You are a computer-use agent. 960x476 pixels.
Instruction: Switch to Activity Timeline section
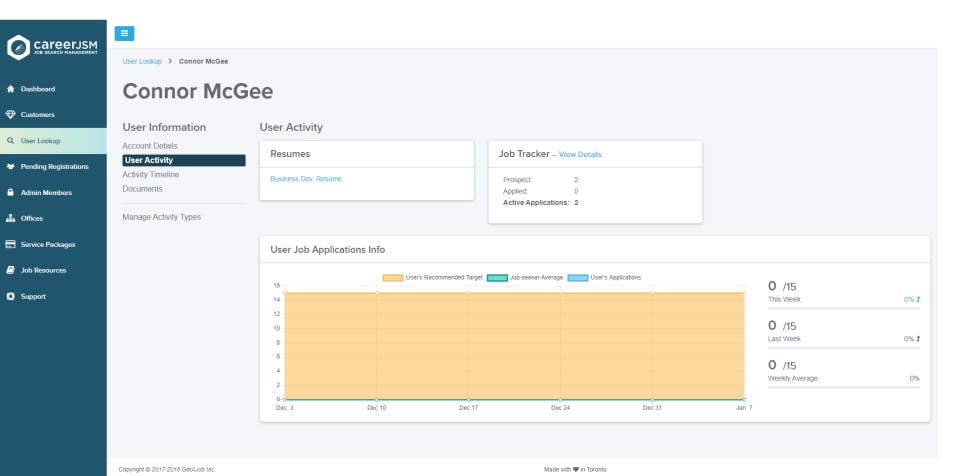[151, 174]
